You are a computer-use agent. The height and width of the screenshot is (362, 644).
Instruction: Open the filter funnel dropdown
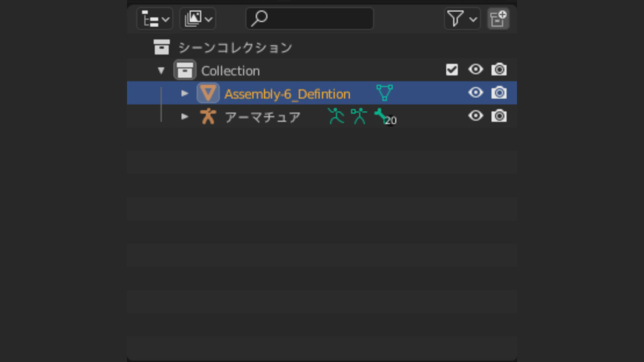pos(462,18)
